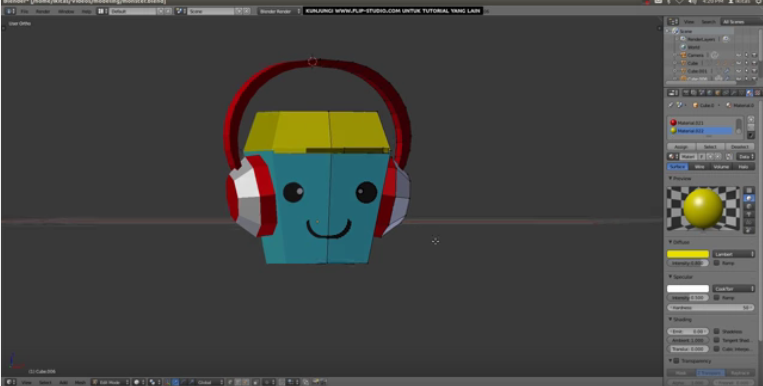Toggle Cube.001 visibility eye in outliner

point(739,71)
